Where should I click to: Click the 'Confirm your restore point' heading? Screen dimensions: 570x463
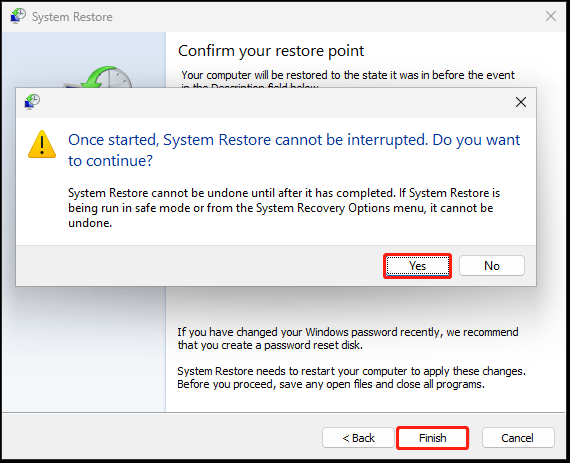tap(271, 51)
